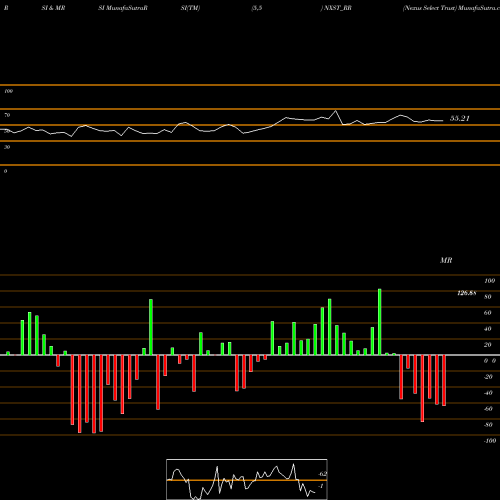This screenshot has height=500, width=500.
Task: Click the MR axis label 40
Action: (x=488, y=329)
